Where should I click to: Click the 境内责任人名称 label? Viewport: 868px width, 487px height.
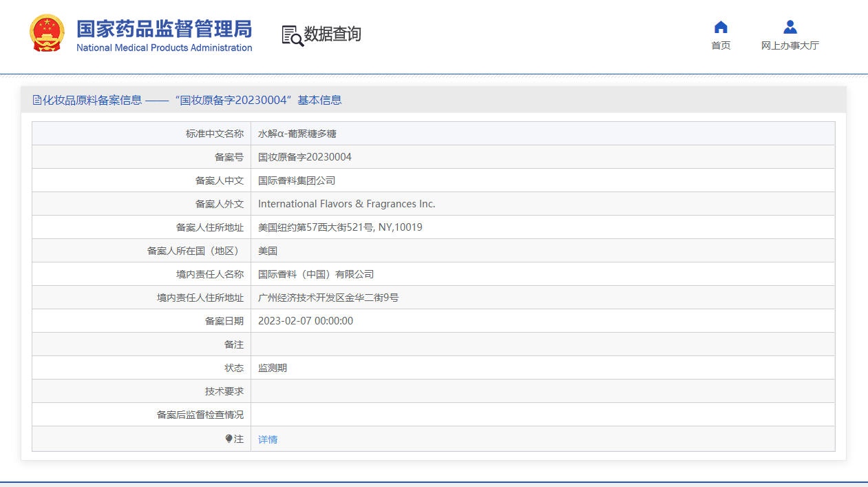pyautogui.click(x=210, y=274)
